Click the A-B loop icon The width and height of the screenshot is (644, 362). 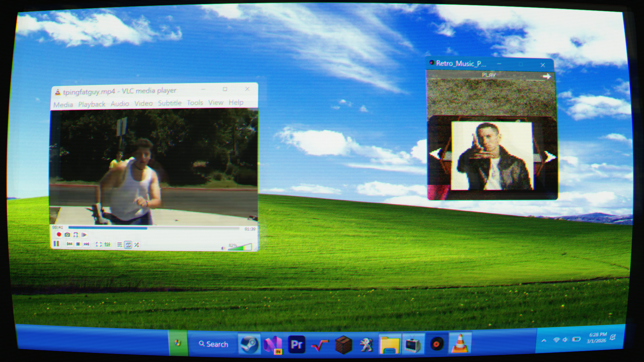pos(75,235)
